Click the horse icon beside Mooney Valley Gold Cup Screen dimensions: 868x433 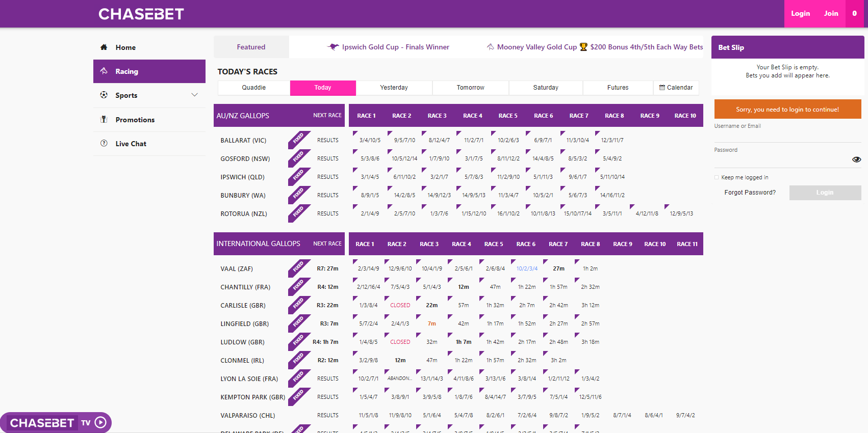coord(491,47)
